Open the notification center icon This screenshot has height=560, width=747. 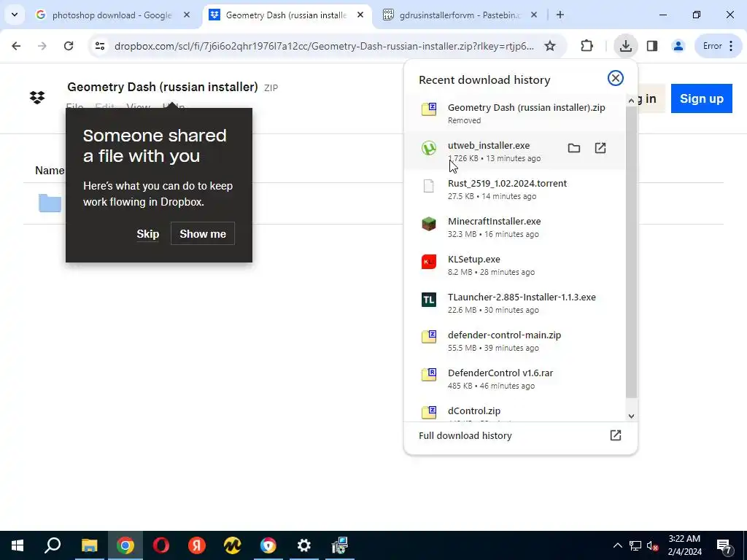click(724, 545)
